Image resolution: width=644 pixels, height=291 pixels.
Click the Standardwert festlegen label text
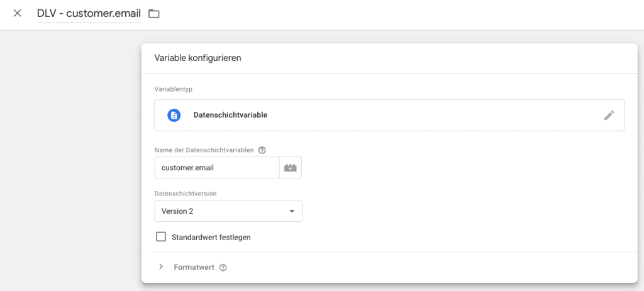click(211, 237)
